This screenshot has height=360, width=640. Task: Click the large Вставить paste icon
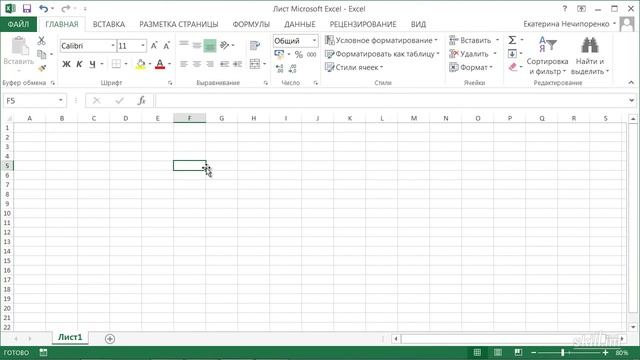19,46
